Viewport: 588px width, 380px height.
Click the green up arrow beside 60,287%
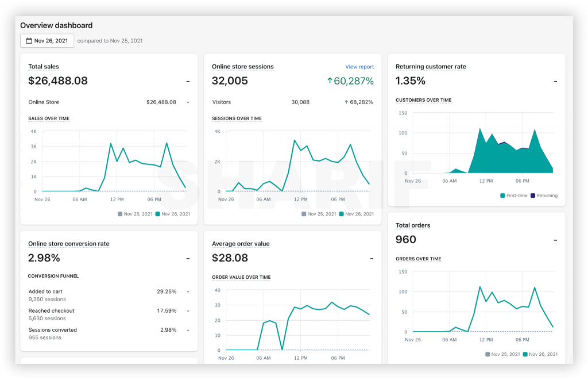[x=330, y=80]
